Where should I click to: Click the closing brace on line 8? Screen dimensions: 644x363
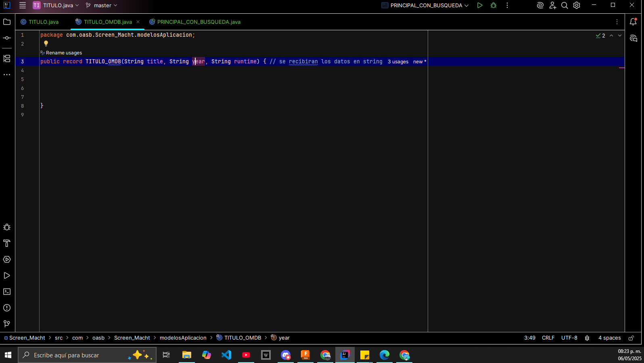click(x=42, y=106)
